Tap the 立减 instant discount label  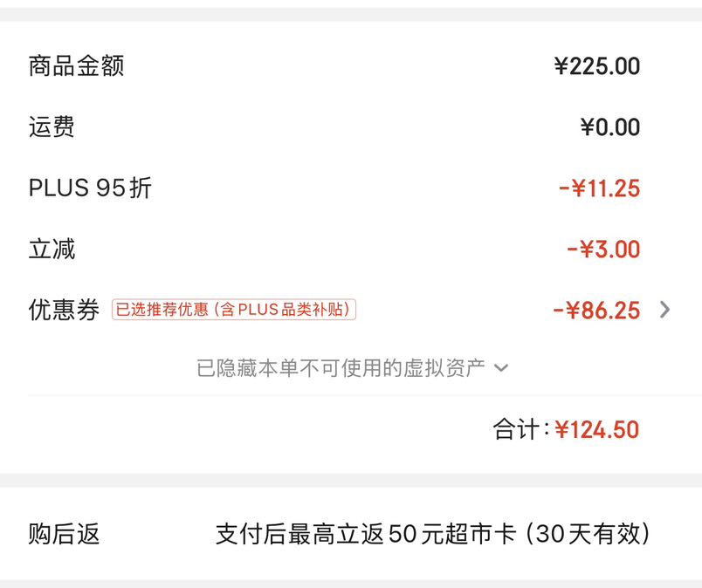52,249
